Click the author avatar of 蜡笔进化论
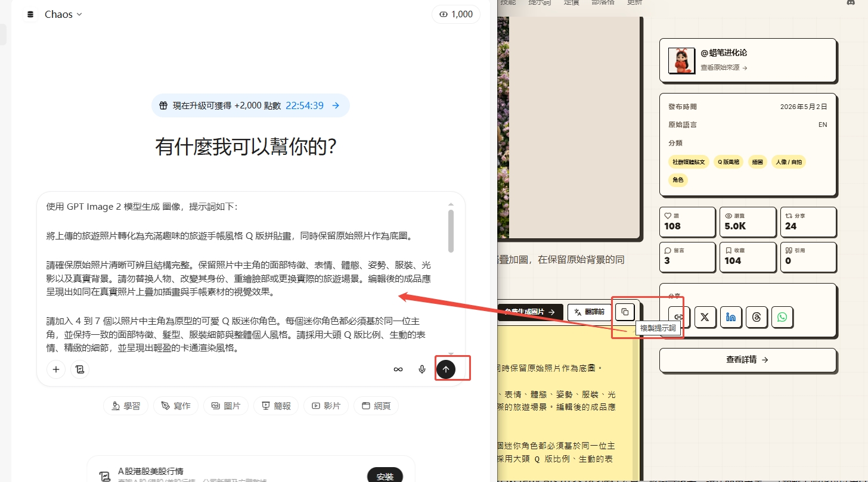This screenshot has width=868, height=482. (681, 61)
